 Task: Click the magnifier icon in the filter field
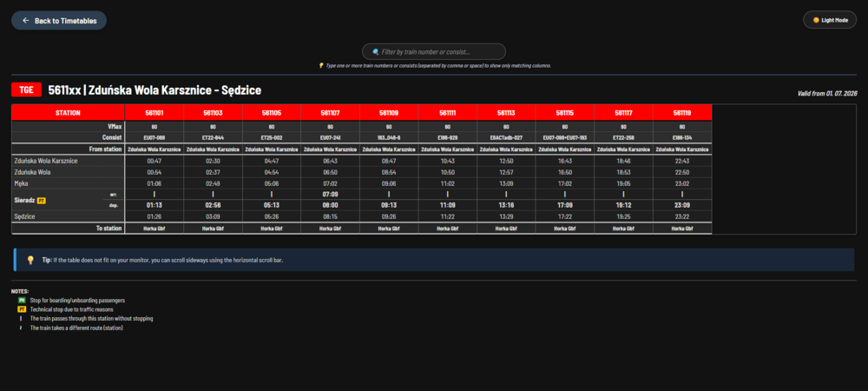coord(376,51)
